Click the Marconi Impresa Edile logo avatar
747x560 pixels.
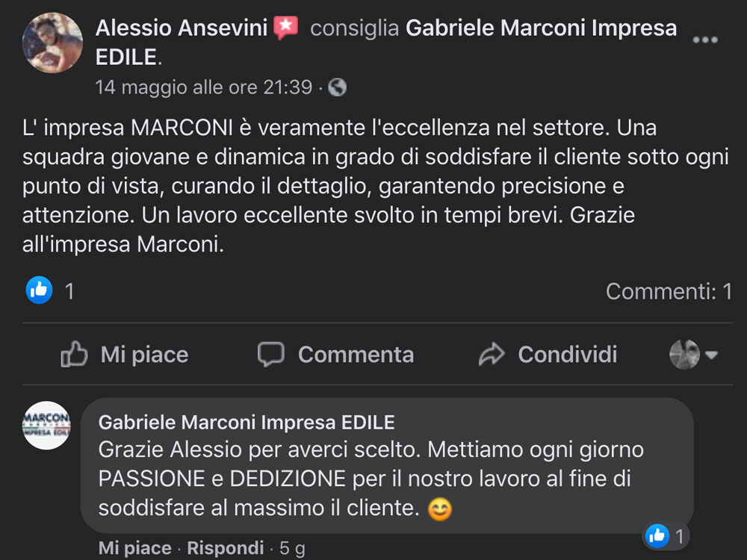tap(47, 425)
